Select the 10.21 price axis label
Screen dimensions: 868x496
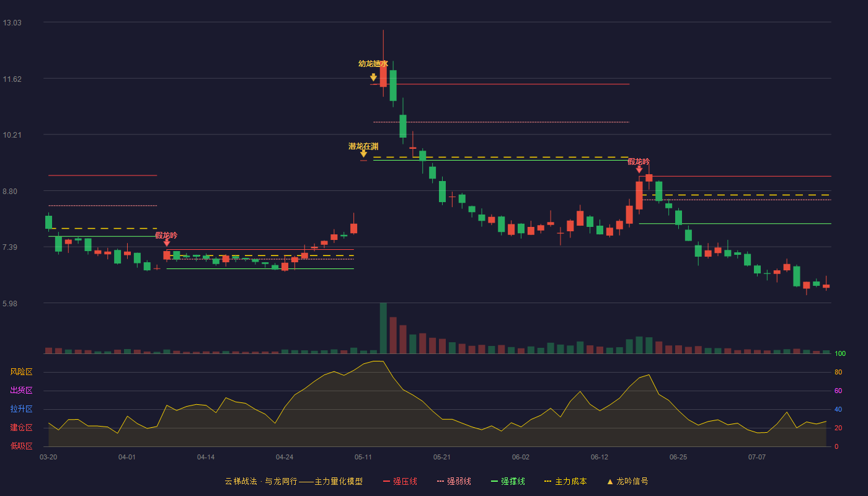coord(12,135)
